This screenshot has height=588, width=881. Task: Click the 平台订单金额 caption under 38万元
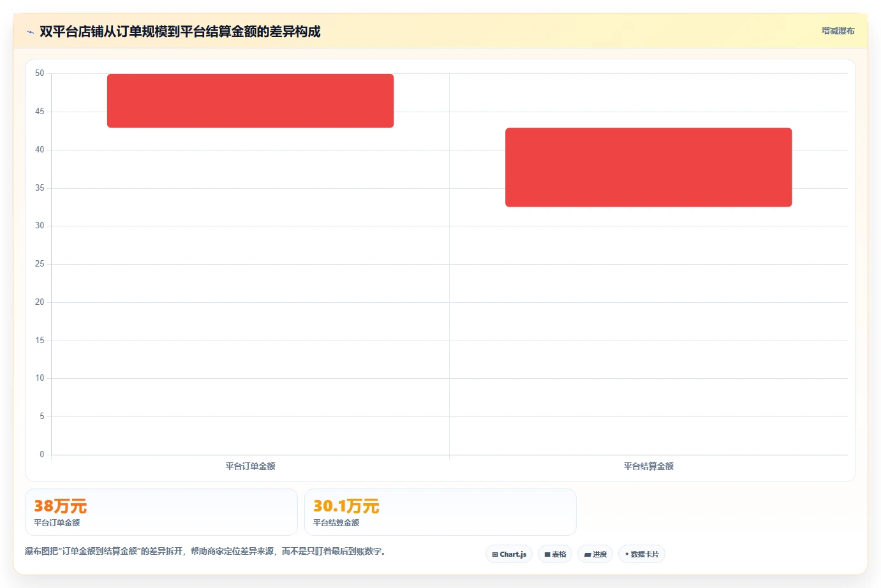point(57,522)
